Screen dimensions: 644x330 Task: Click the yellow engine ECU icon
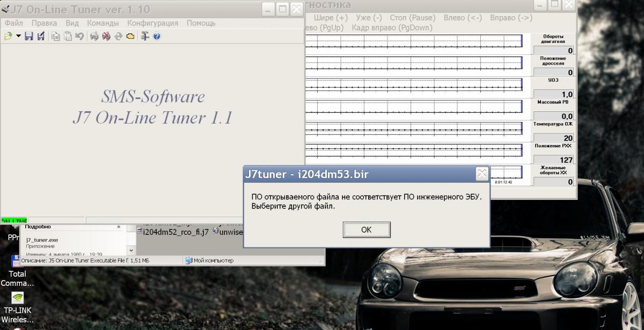(130, 36)
